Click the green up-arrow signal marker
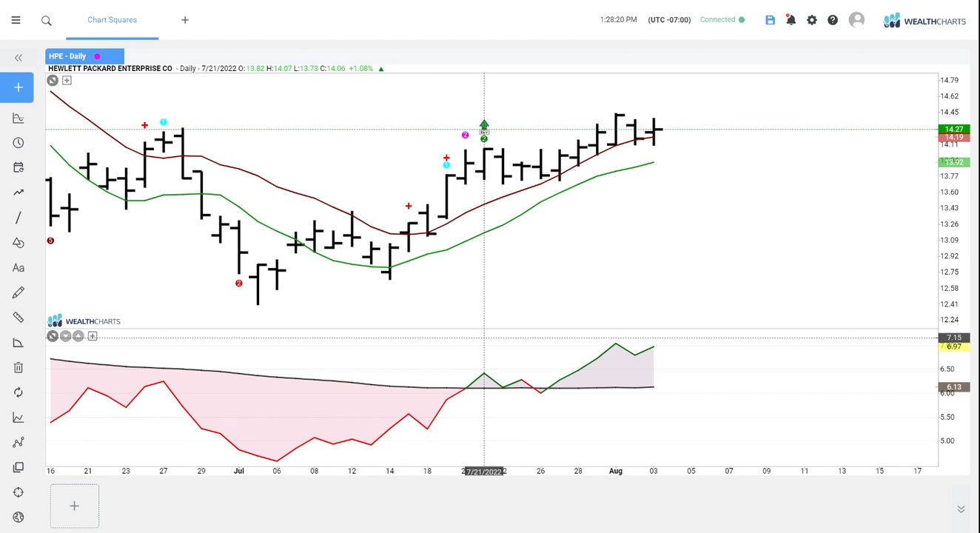The height and width of the screenshot is (533, 980). point(484,124)
